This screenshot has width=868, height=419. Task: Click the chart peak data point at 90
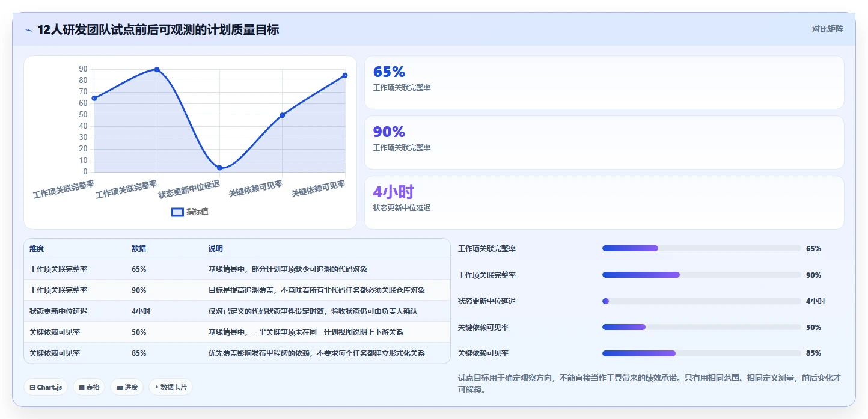tap(157, 70)
